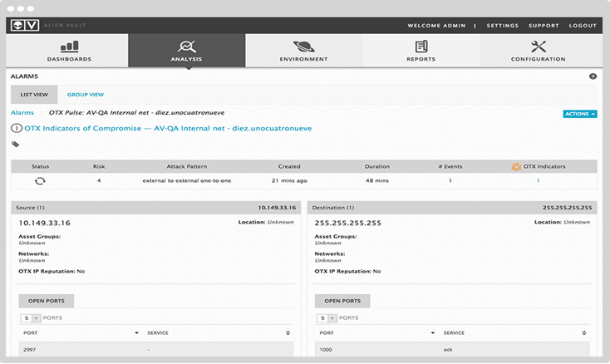Click Duration value '48 mins'

click(x=377, y=181)
